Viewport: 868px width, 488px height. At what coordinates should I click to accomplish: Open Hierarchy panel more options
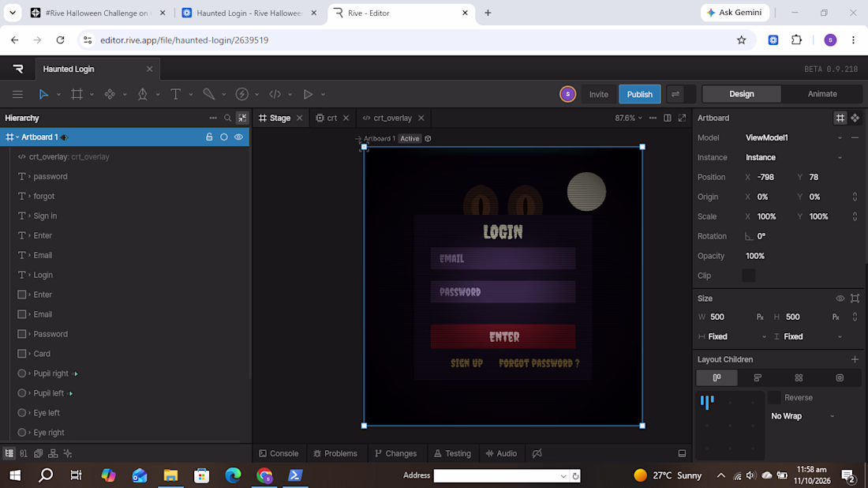[213, 118]
